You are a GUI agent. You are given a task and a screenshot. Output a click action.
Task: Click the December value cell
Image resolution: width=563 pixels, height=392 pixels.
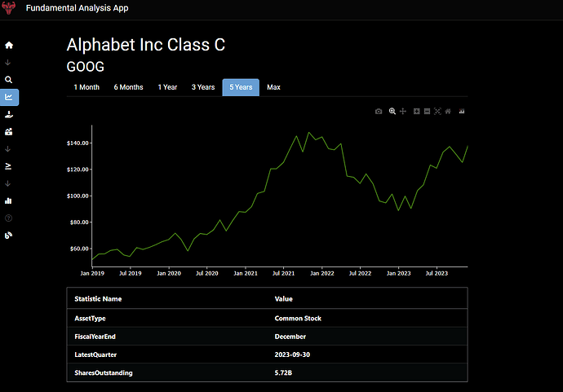(290, 337)
